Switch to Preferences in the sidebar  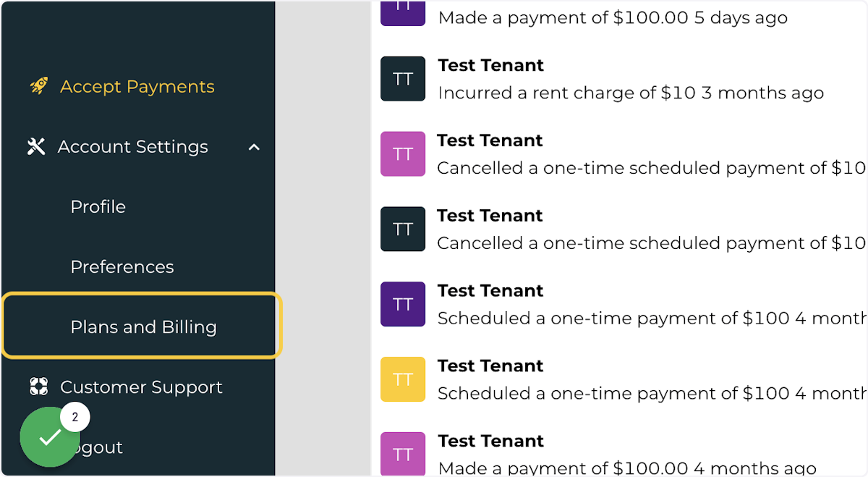(122, 266)
